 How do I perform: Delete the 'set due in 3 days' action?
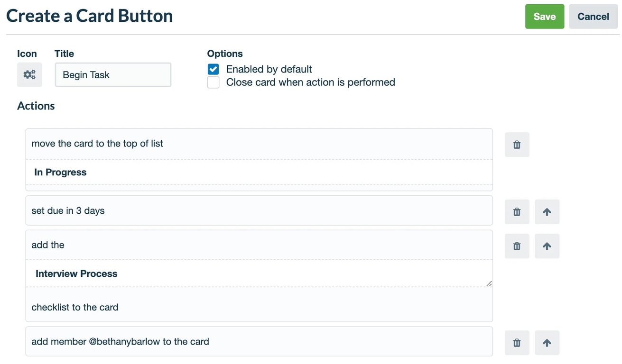pyautogui.click(x=517, y=212)
